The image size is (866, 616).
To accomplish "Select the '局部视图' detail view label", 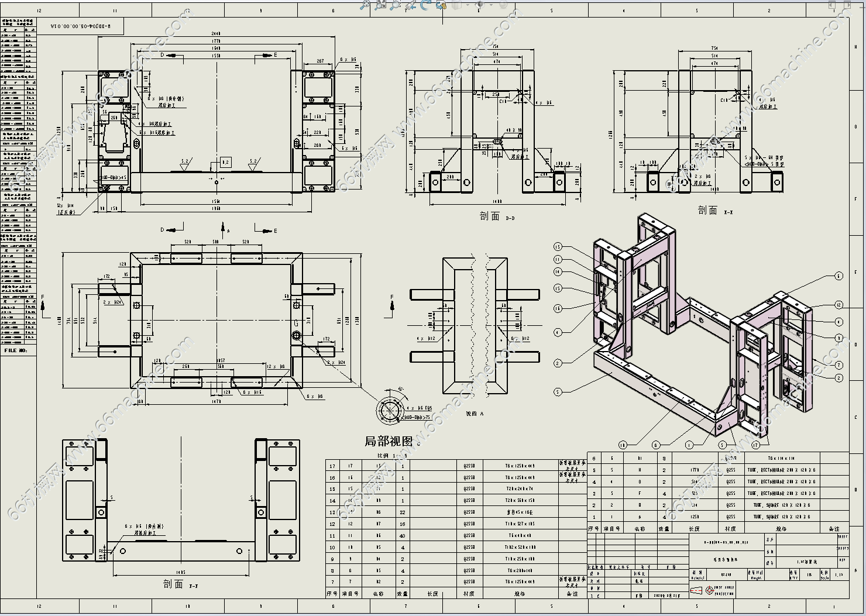I will coord(389,442).
